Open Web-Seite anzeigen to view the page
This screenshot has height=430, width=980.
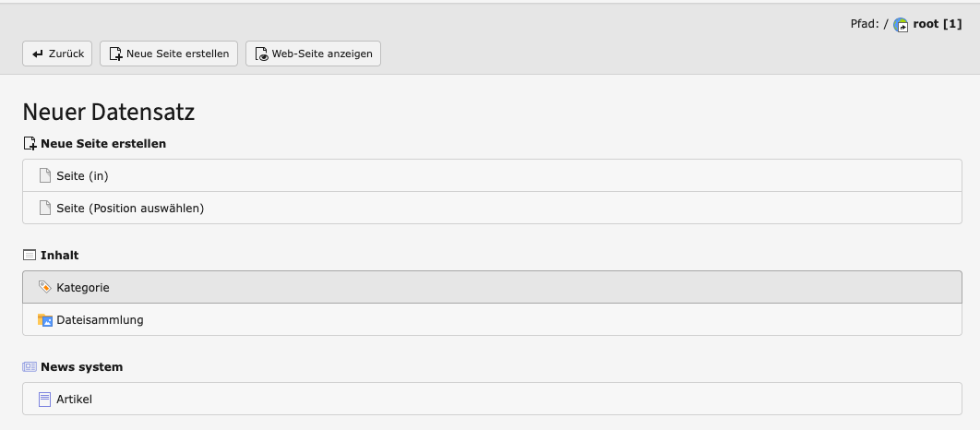[x=313, y=54]
